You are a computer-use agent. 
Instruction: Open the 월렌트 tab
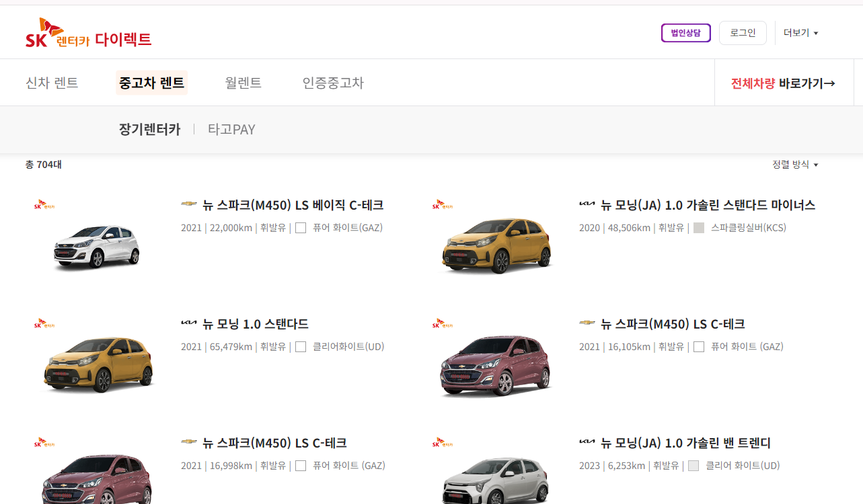[x=243, y=83]
